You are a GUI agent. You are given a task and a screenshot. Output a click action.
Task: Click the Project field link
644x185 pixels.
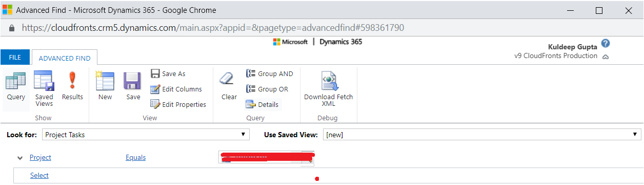pos(41,158)
